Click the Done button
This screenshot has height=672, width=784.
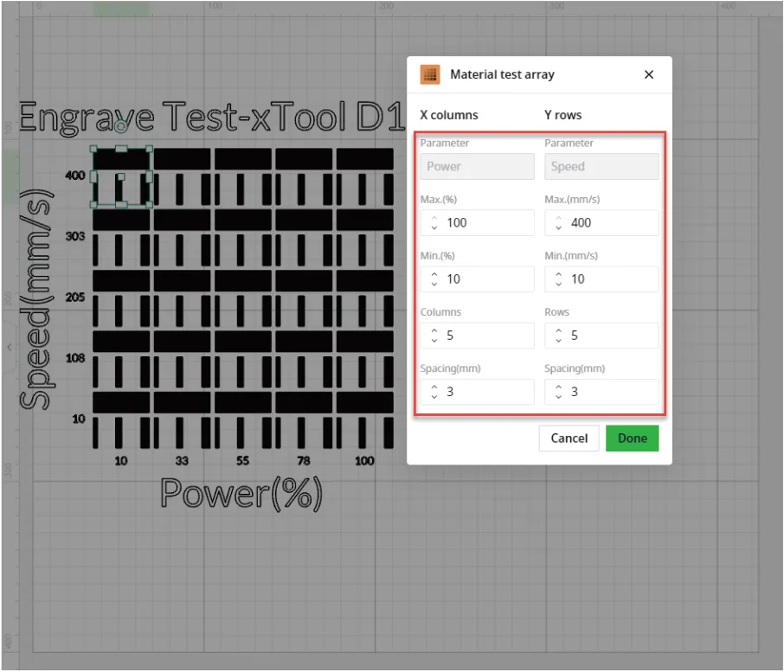[632, 438]
